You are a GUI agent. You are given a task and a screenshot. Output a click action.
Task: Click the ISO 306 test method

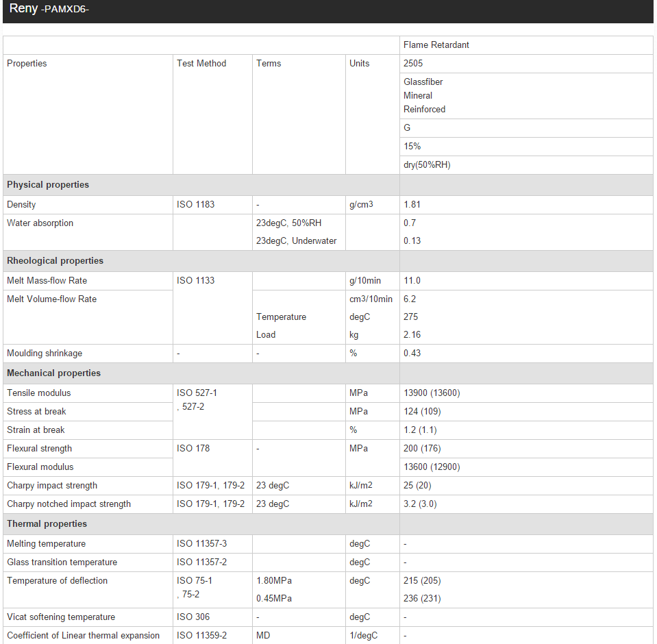pyautogui.click(x=193, y=617)
